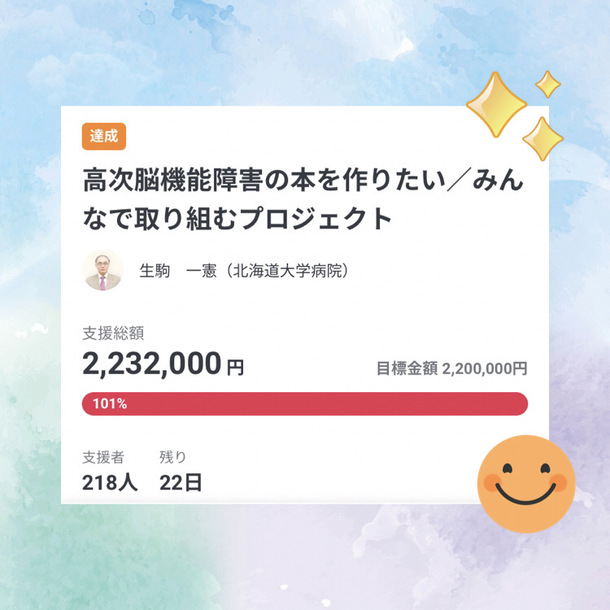
Task: Click the smallest sparkle star at top
Action: point(547,83)
